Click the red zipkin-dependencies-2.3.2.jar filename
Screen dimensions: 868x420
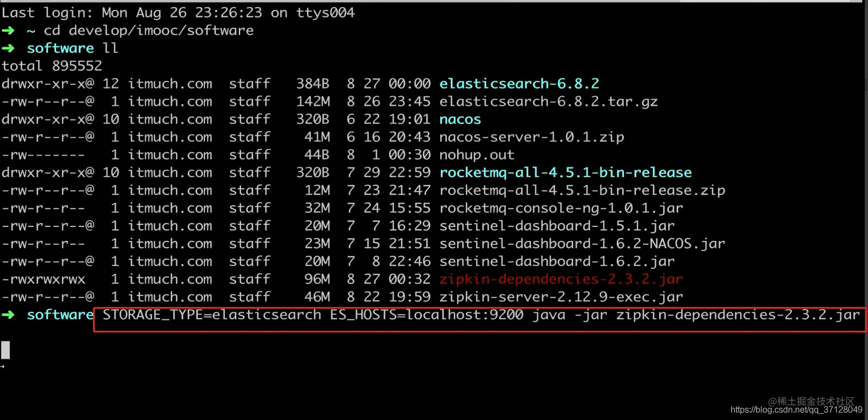point(561,279)
